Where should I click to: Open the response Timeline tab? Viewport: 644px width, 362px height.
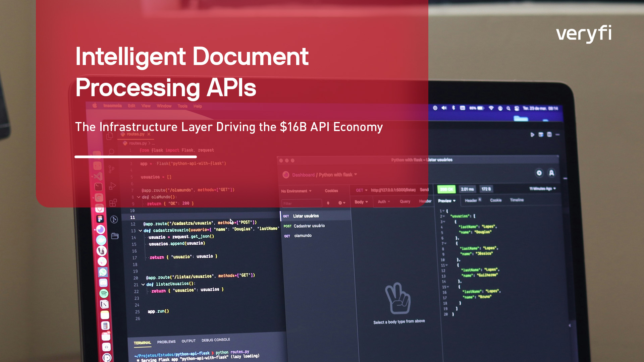coord(517,200)
